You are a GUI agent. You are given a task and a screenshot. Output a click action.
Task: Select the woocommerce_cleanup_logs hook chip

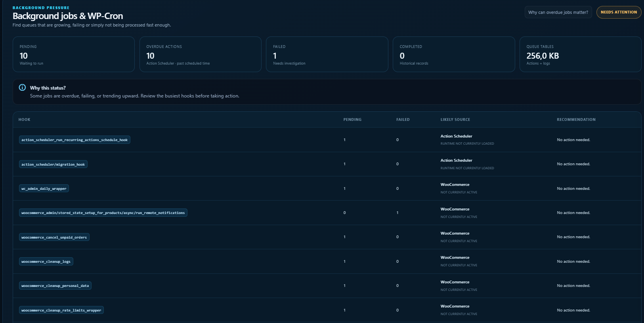pyautogui.click(x=46, y=262)
